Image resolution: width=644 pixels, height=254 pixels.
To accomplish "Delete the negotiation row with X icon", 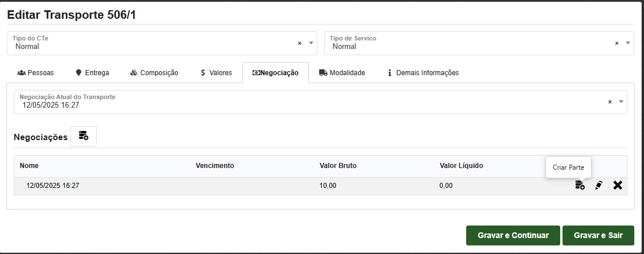I will pyautogui.click(x=617, y=185).
